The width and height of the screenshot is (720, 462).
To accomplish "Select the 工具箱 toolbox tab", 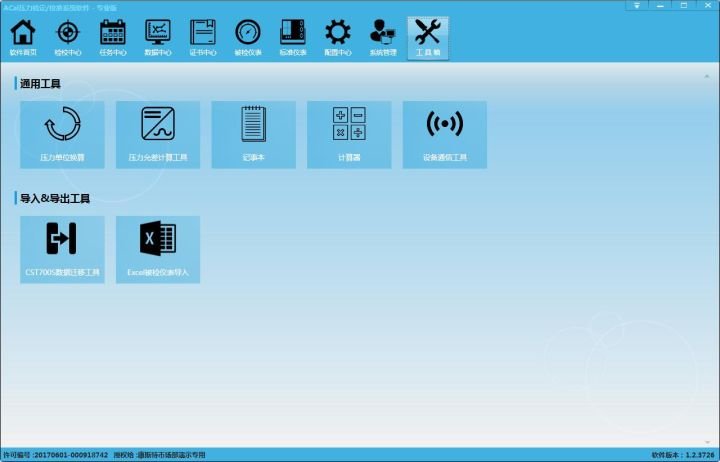I will pyautogui.click(x=428, y=38).
